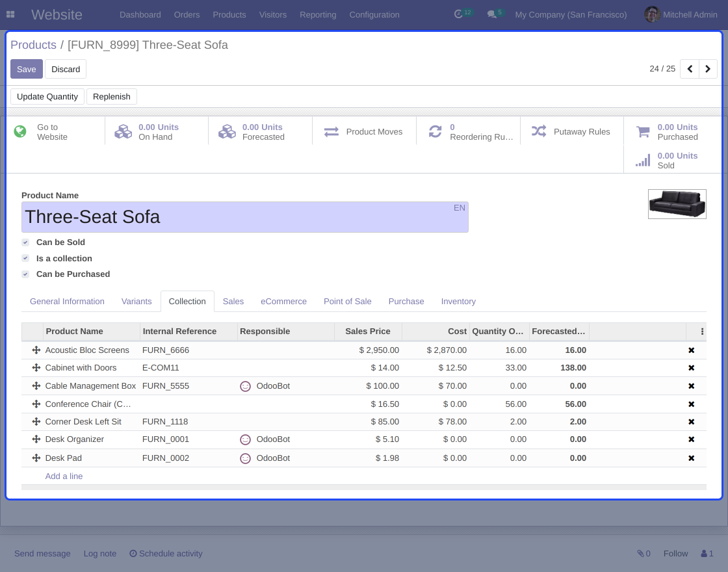The width and height of the screenshot is (728, 572).
Task: Switch to Inventory tab
Action: [x=458, y=302]
